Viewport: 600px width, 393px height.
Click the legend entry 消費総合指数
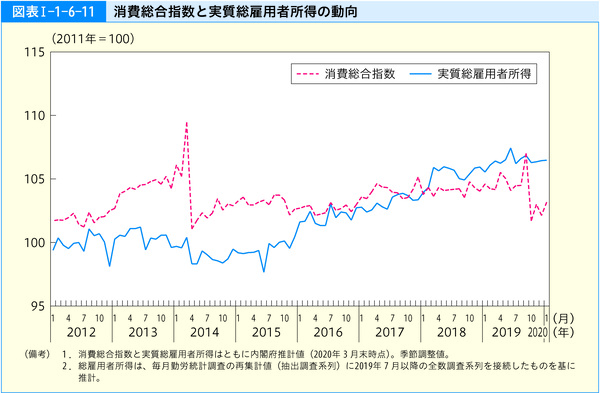360,73
